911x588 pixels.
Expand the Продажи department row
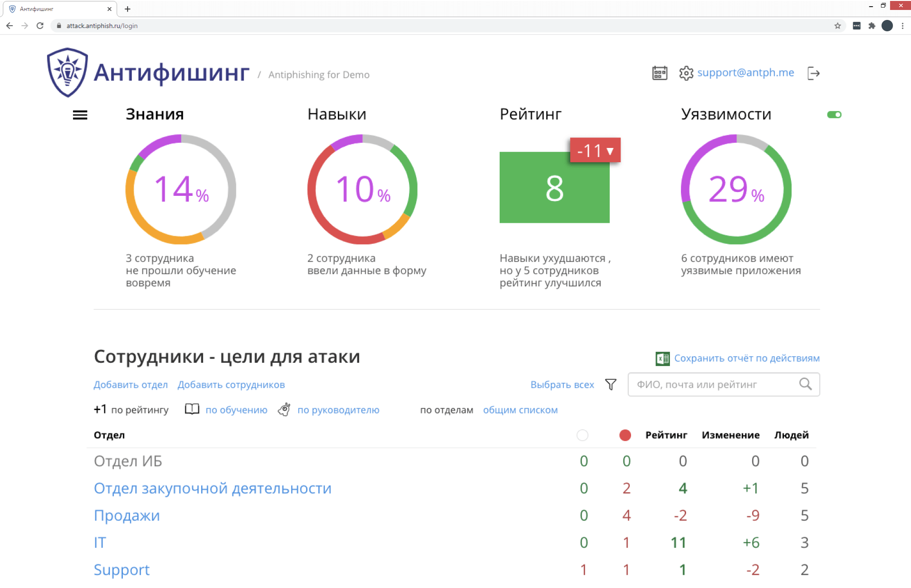(127, 515)
